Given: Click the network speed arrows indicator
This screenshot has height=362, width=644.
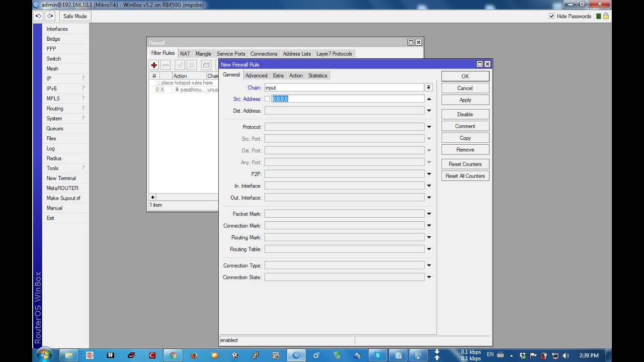Looking at the screenshot, I should click(x=437, y=355).
